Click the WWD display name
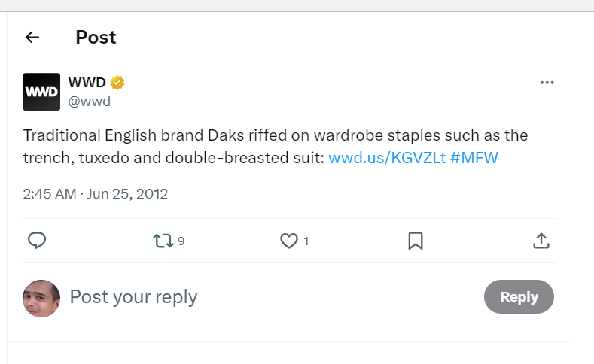Screen dimensions: 594x364 pos(87,83)
